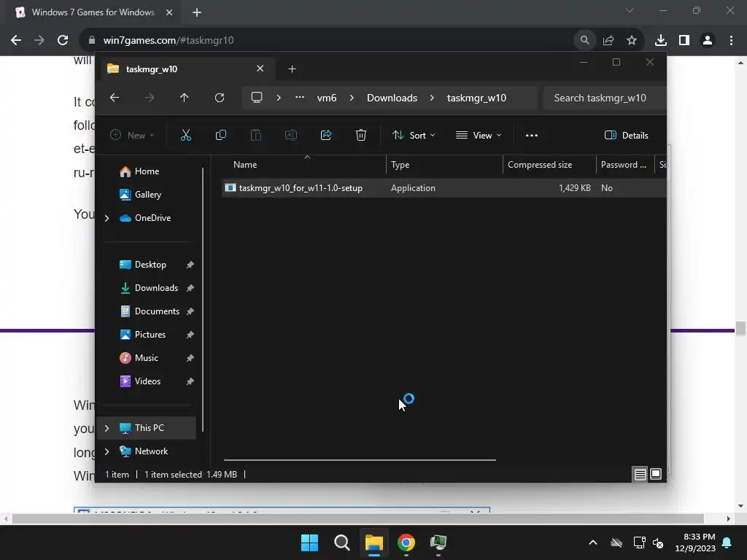The width and height of the screenshot is (747, 560).
Task: Open the Chrome three-dot menu
Action: (731, 40)
